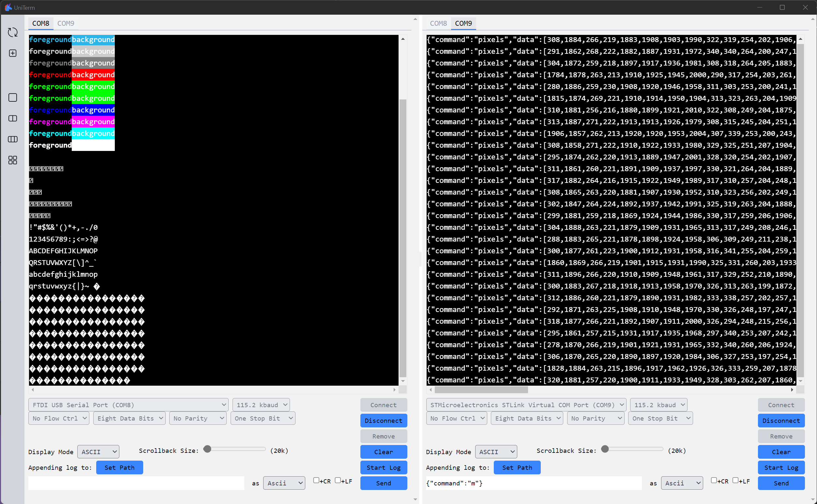Switch to COM8 tab on right panel

(438, 23)
